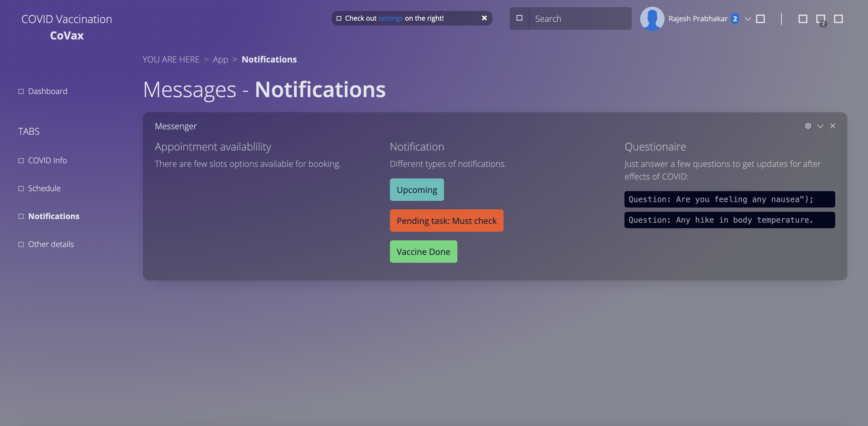Click the header icon with badge 2
This screenshot has height=426, width=868.
point(821,19)
